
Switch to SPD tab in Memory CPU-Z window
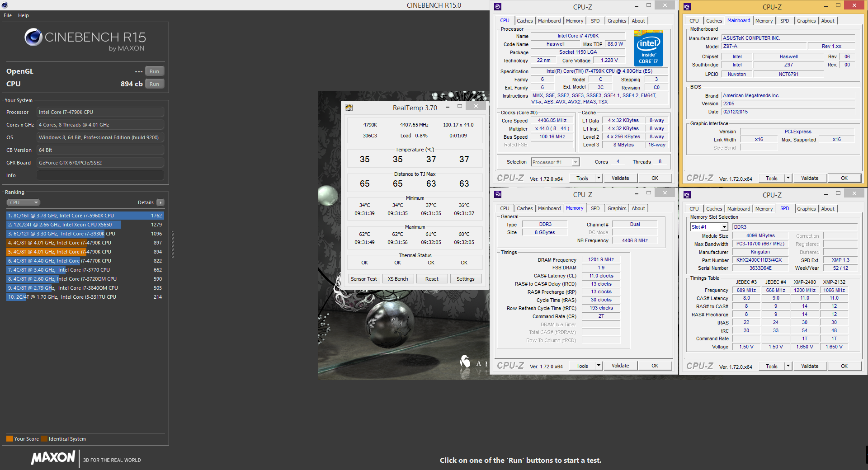click(x=595, y=208)
